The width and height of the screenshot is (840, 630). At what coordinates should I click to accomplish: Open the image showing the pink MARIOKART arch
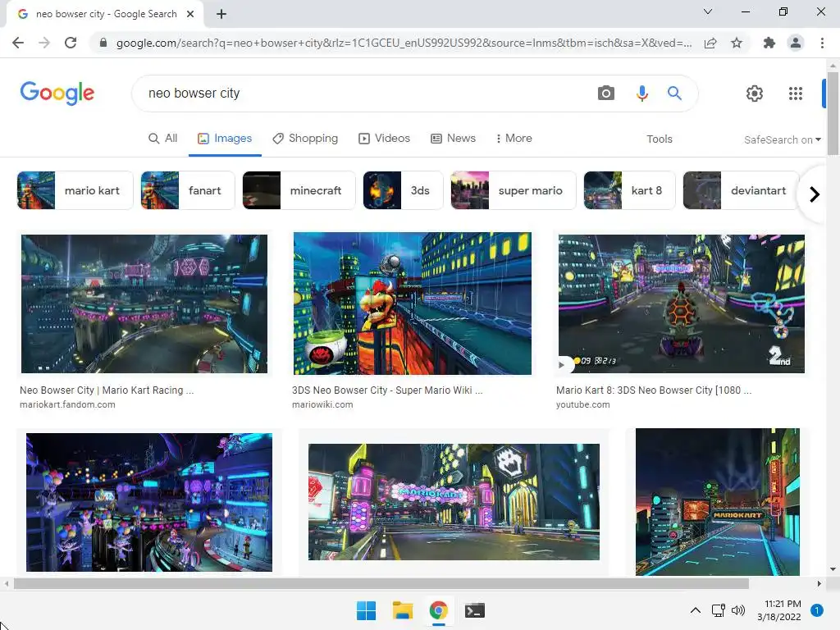click(x=454, y=501)
